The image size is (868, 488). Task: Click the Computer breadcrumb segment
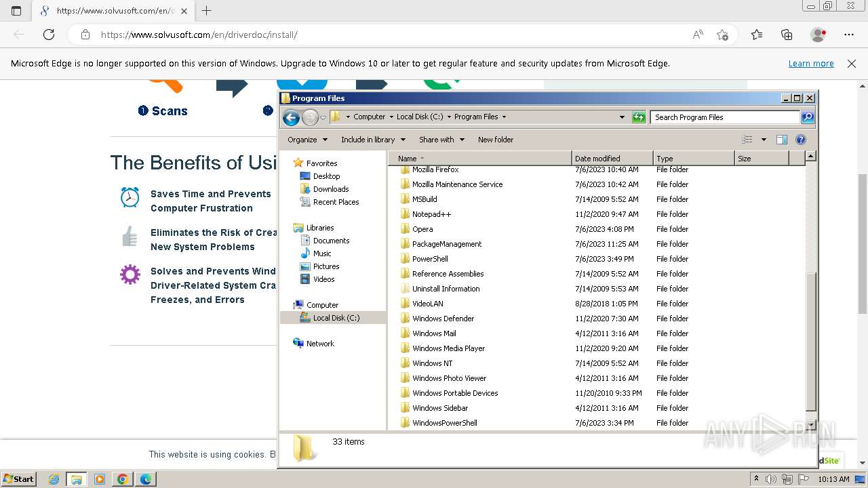tap(369, 117)
